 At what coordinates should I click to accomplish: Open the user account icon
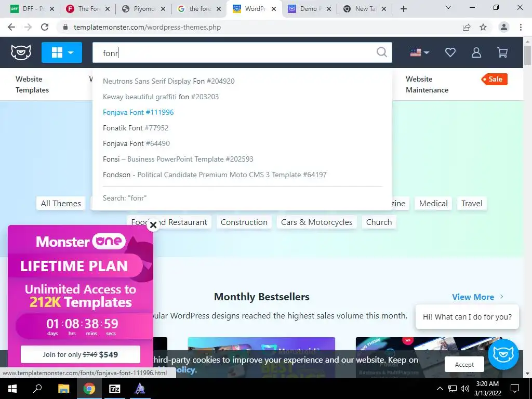(x=476, y=52)
